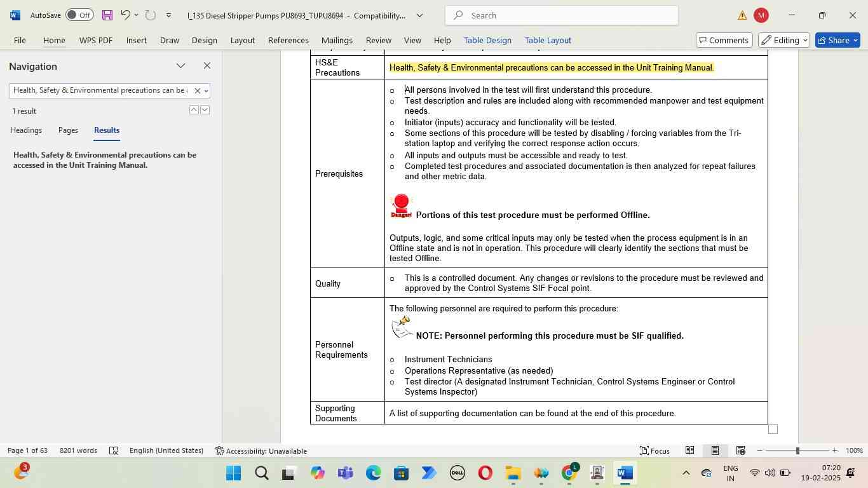Click the Save icon in title bar

[x=107, y=15]
